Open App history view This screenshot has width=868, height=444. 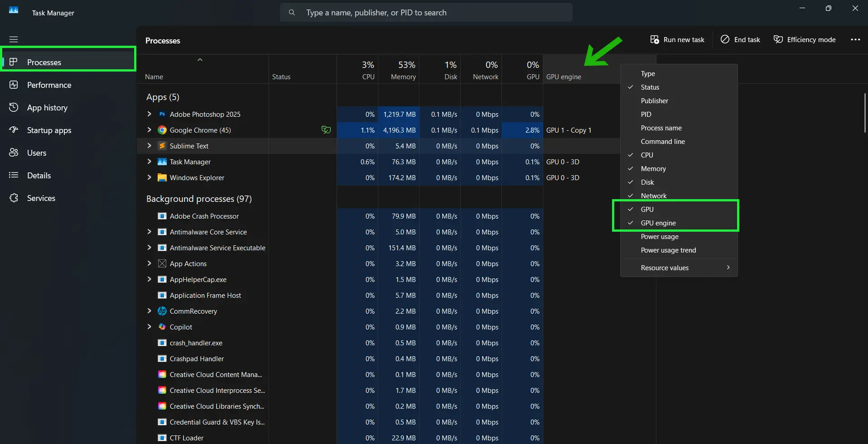46,107
